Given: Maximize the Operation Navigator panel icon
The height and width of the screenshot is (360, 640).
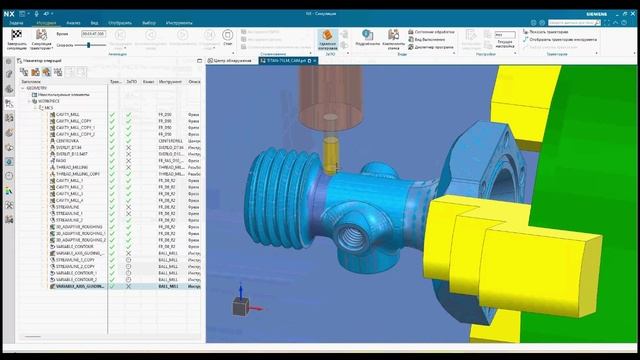Looking at the screenshot, I should (200, 60).
